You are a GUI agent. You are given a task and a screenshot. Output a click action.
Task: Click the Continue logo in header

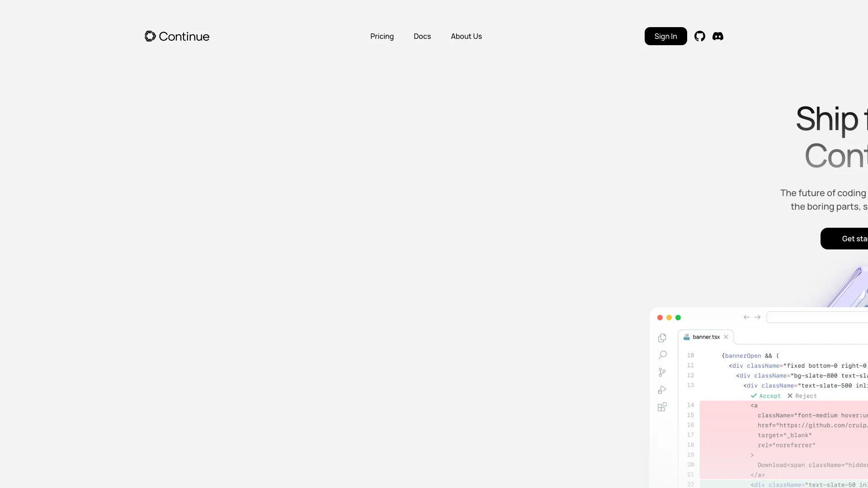point(177,36)
